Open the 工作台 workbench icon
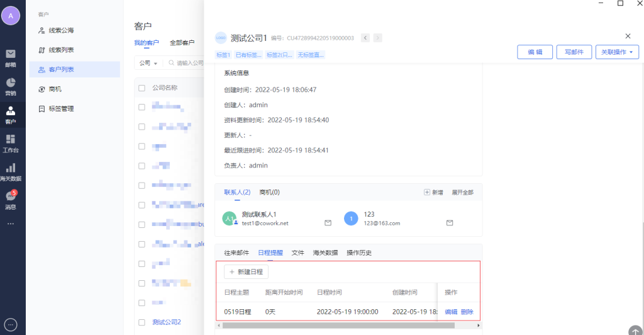Viewport: 644px width, 335px height. click(x=11, y=143)
